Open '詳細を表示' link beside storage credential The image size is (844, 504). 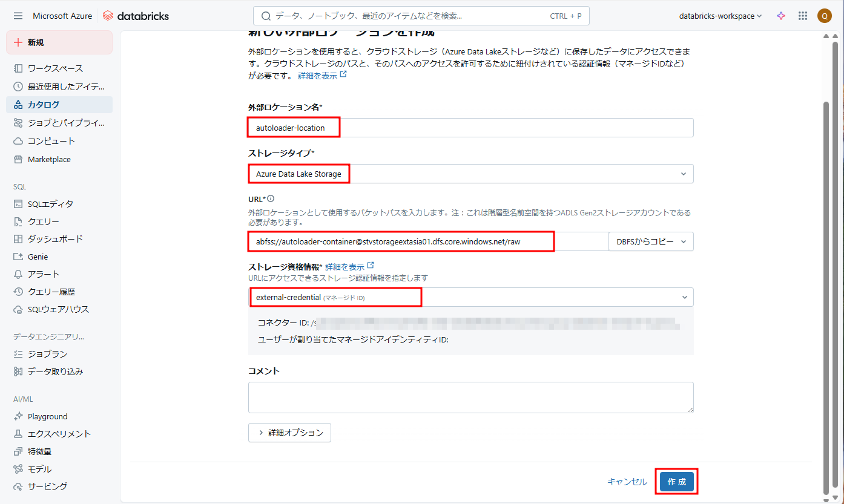tap(350, 266)
